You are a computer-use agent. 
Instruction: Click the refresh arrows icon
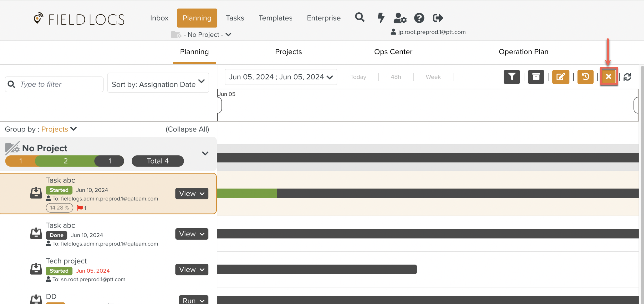point(627,77)
